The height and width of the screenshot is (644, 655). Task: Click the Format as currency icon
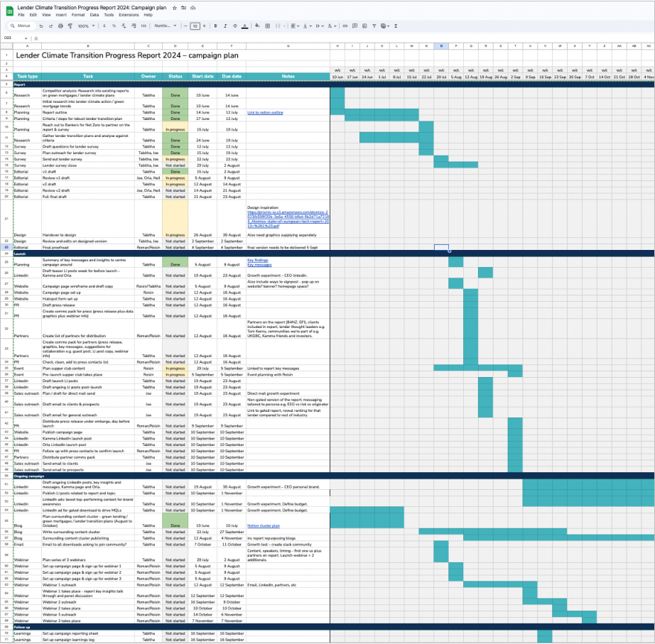click(x=104, y=26)
